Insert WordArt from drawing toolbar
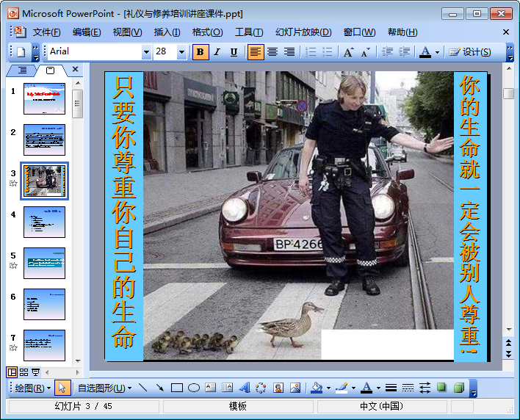Image resolution: width=520 pixels, height=420 pixels. tap(245, 388)
